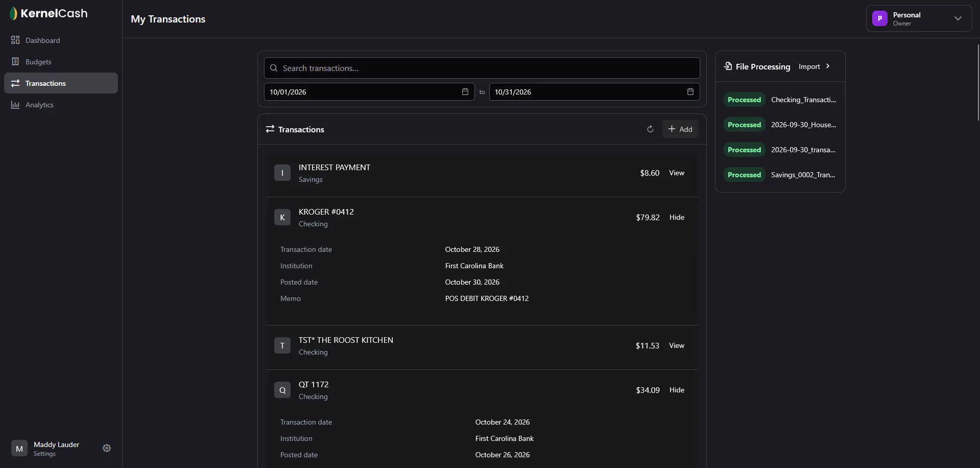Click KROGER transaction date October 28, 2026
Image resolution: width=980 pixels, height=468 pixels.
tap(472, 249)
